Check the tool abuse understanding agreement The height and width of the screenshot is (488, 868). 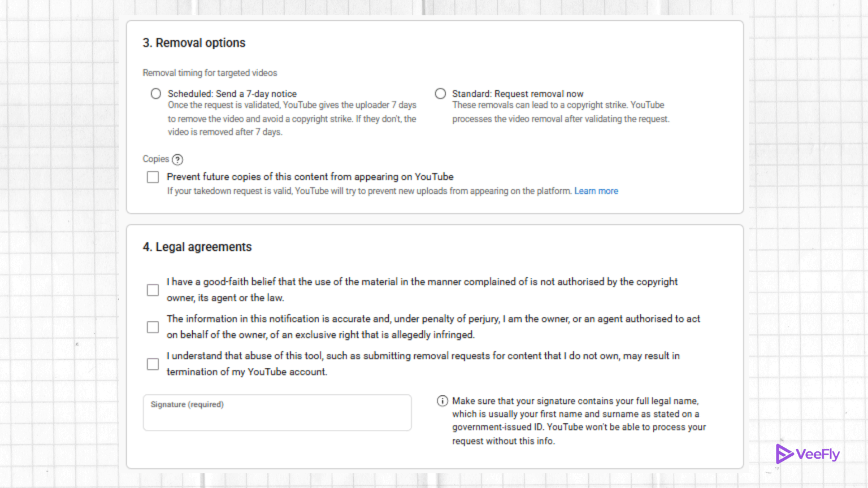tap(153, 364)
